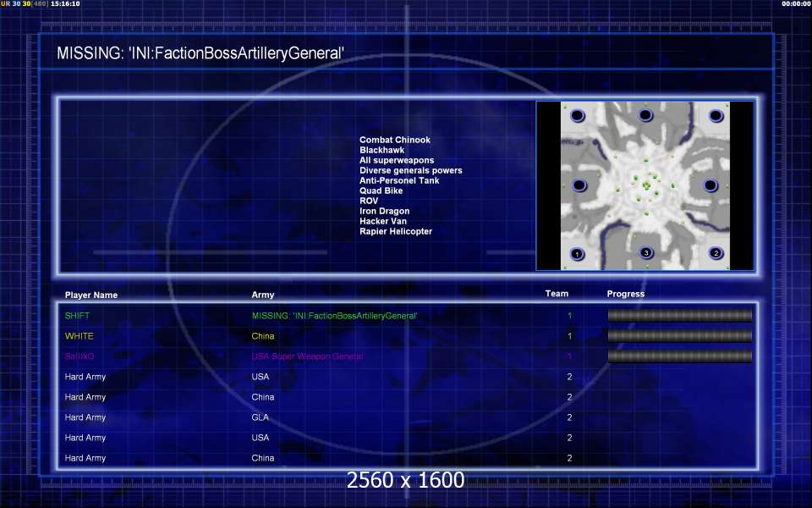Select the WHITE player name
Viewport: 812px width, 508px height.
point(80,336)
